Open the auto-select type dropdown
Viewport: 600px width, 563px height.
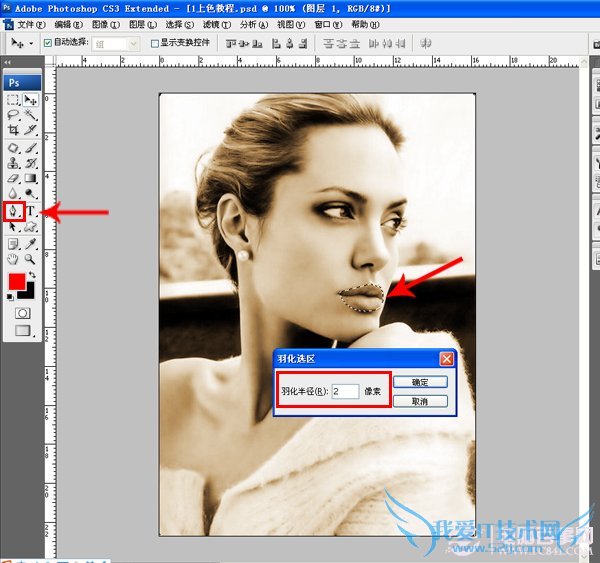click(x=117, y=44)
